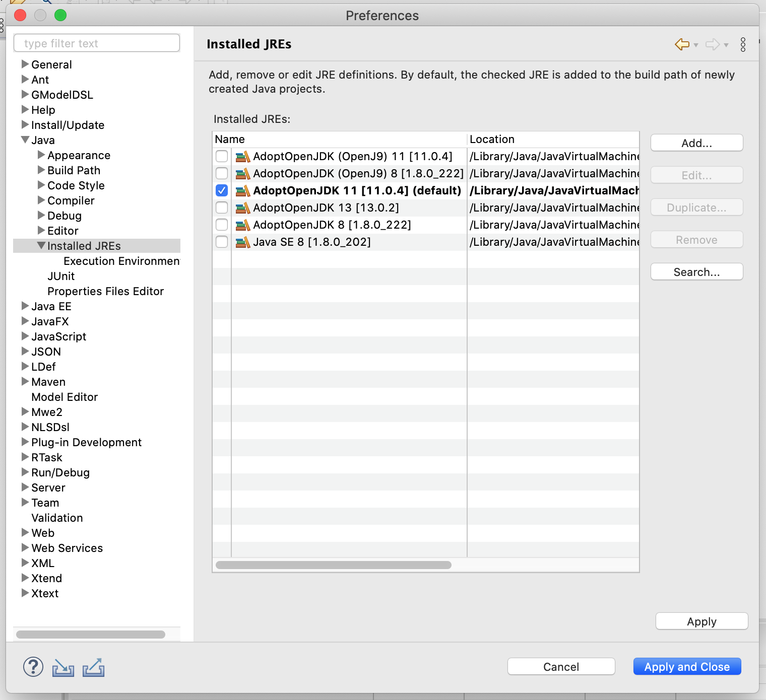Enable the AdoptOpenJDK 13 checkbox
The image size is (766, 700).
[222, 208]
